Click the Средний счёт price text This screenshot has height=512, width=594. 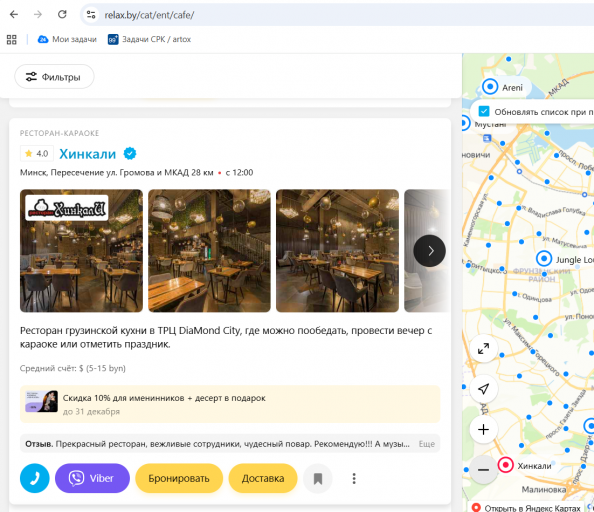pyautogui.click(x=73, y=368)
